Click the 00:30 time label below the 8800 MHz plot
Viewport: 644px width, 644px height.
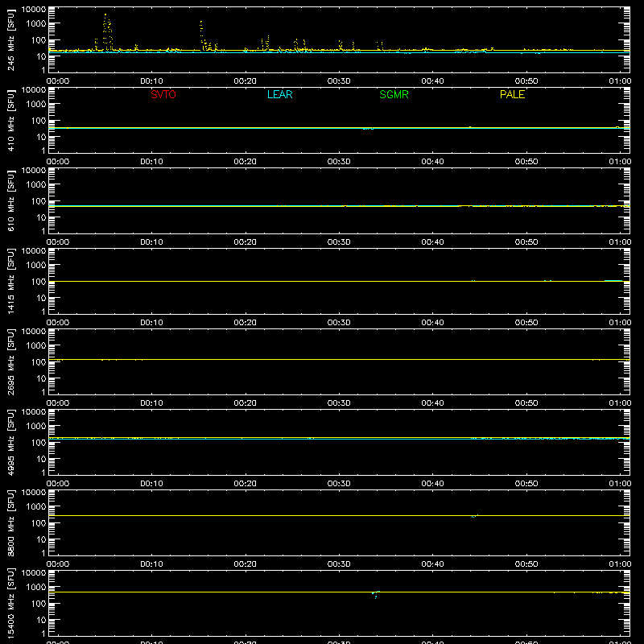point(339,564)
